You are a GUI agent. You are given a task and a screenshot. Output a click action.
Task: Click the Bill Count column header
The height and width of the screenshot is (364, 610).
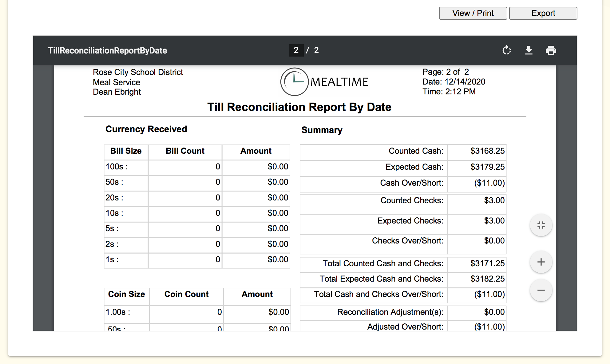(185, 151)
